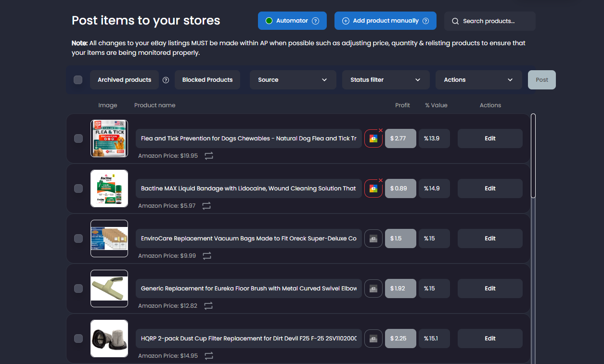Open the Source dropdown
Image resolution: width=604 pixels, height=364 pixels.
pos(293,80)
